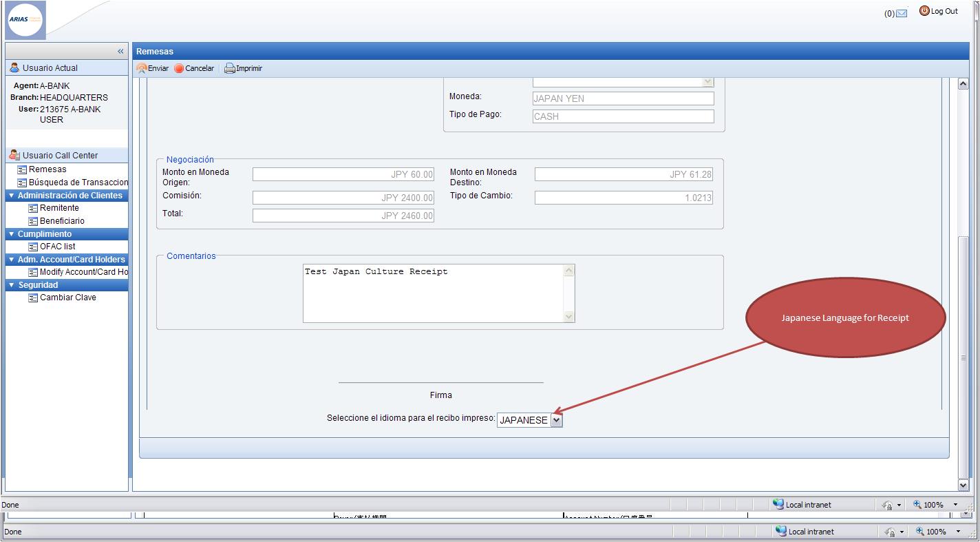Click the upper Local intranet zone icon

click(x=778, y=504)
